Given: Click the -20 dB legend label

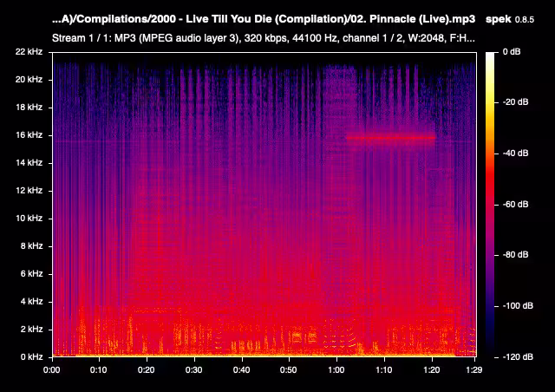Looking at the screenshot, I should [x=516, y=102].
